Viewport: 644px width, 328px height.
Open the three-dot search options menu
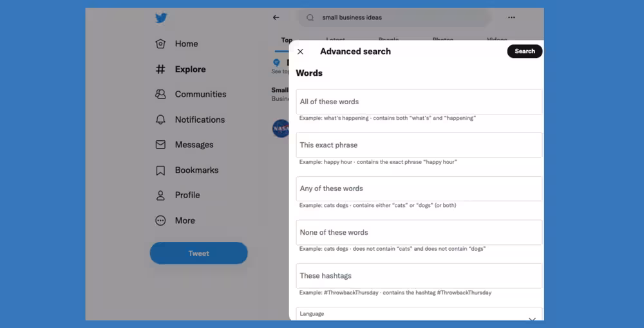511,17
